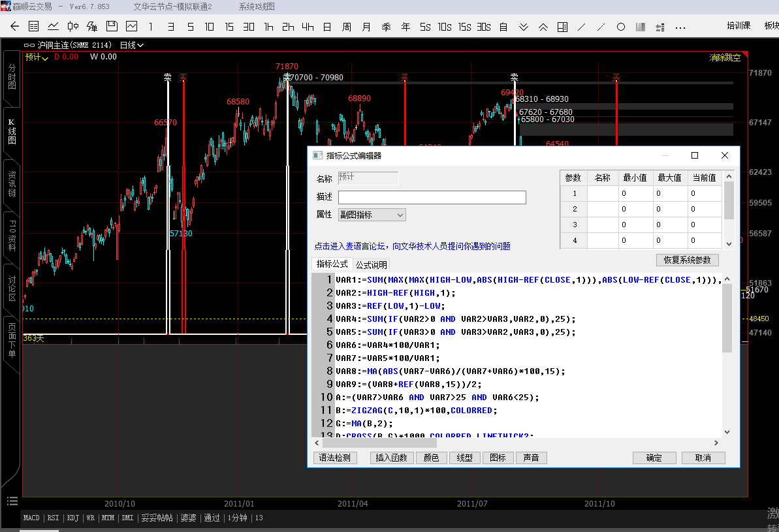Click the double chevron up icon
The height and width of the screenshot is (532, 779).
543,27
